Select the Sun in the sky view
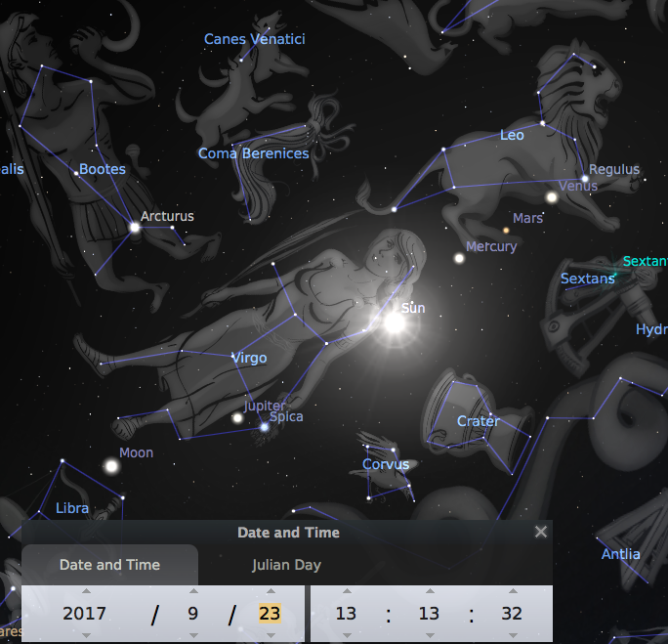 395,322
